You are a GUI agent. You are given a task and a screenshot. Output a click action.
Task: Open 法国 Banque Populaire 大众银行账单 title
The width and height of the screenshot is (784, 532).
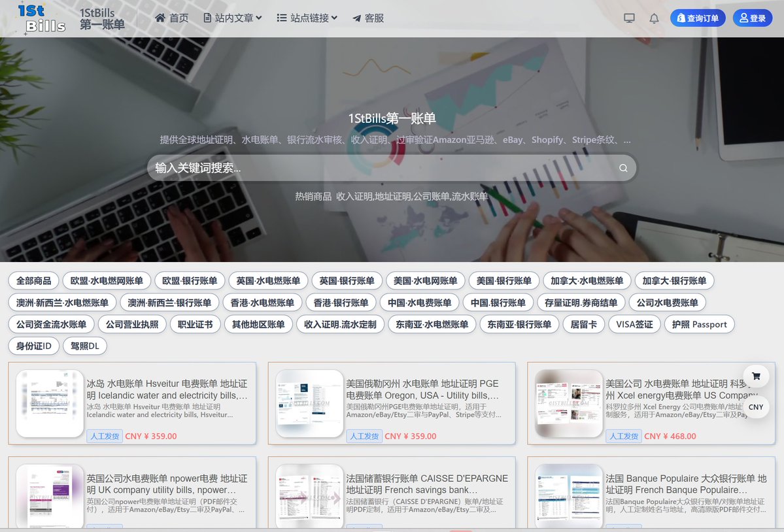686,484
